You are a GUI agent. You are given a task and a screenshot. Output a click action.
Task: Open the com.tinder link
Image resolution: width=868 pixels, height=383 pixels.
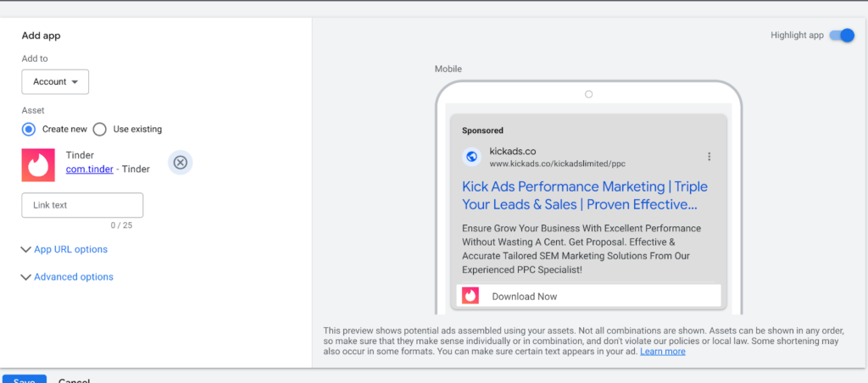click(x=90, y=169)
